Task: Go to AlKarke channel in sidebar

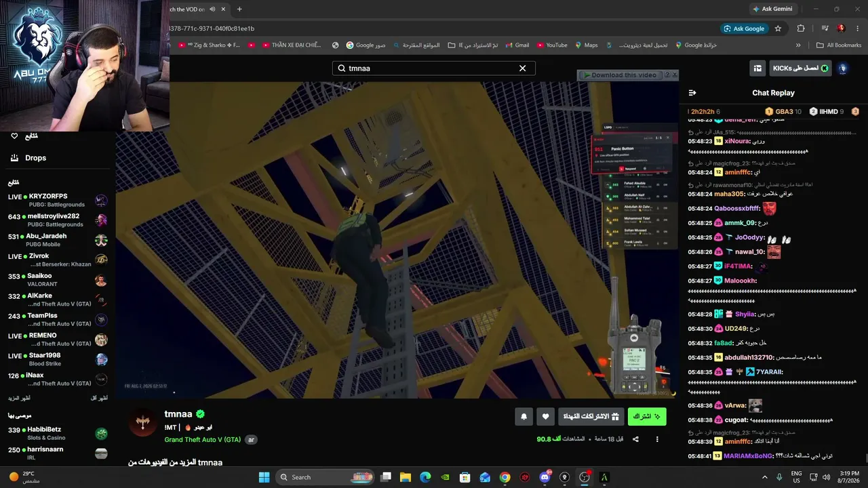Action: click(58, 300)
